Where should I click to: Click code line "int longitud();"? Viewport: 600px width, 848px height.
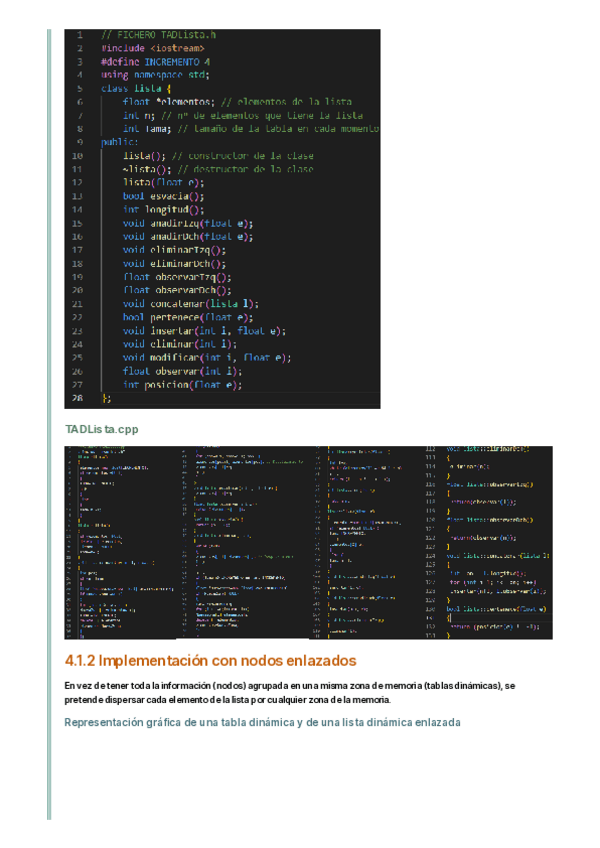pyautogui.click(x=163, y=209)
